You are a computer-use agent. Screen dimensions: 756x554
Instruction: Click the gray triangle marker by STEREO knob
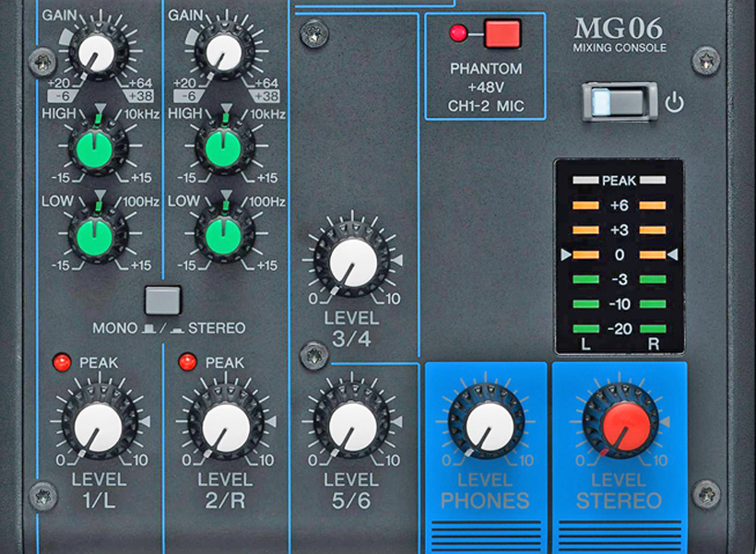coord(665,422)
